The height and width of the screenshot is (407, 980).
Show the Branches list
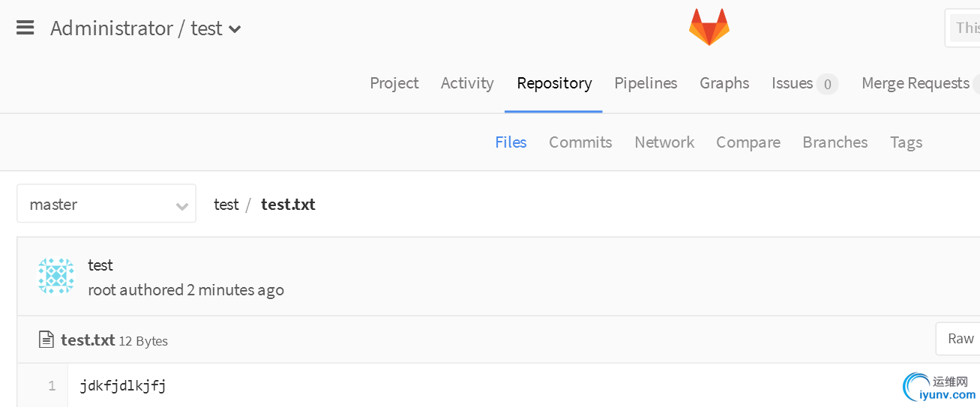(x=835, y=142)
